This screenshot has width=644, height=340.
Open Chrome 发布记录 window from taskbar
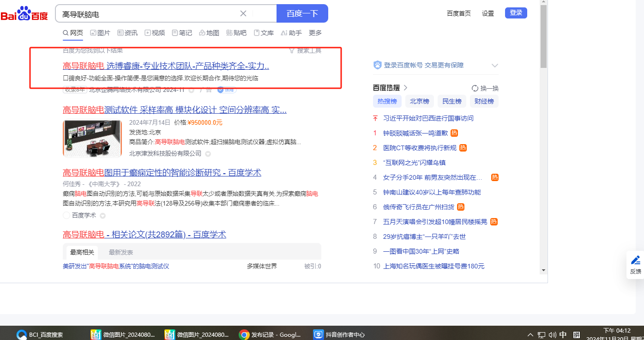271,334
